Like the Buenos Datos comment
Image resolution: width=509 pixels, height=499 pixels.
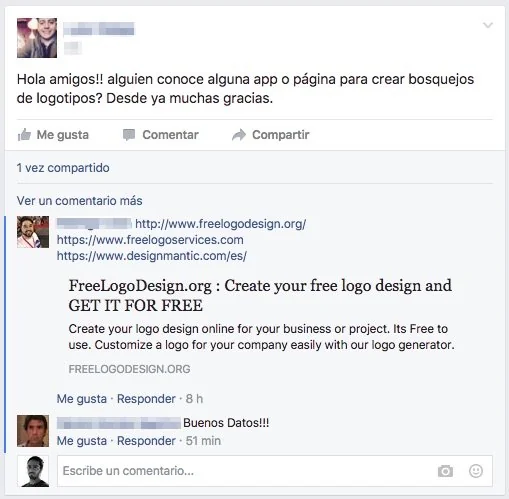click(82, 441)
